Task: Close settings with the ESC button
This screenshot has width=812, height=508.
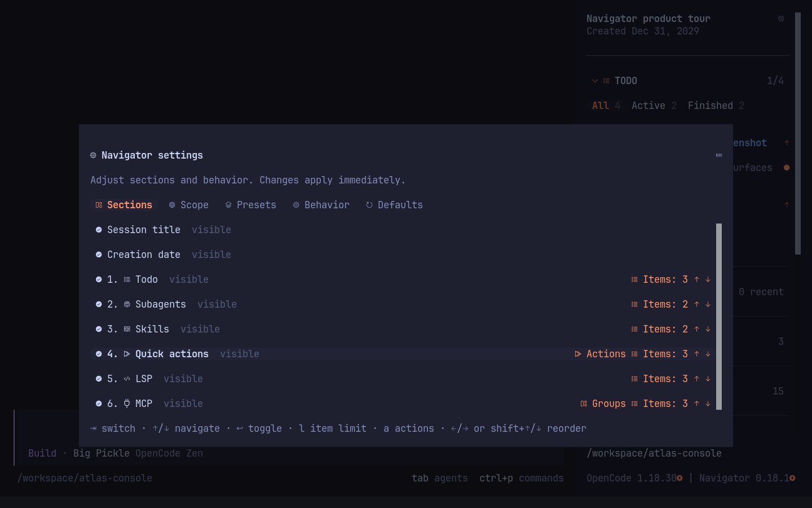Action: [x=719, y=155]
